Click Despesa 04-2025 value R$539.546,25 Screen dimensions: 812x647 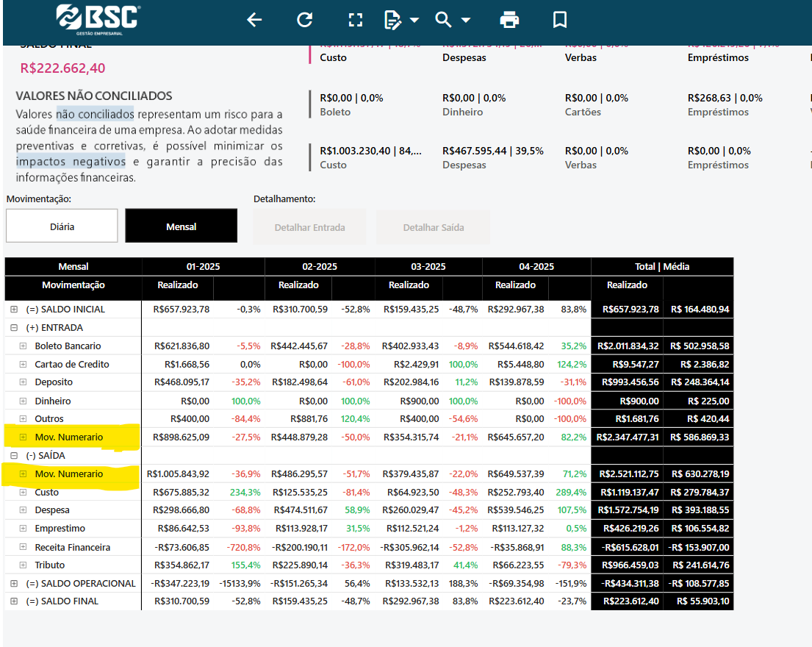pyautogui.click(x=516, y=510)
